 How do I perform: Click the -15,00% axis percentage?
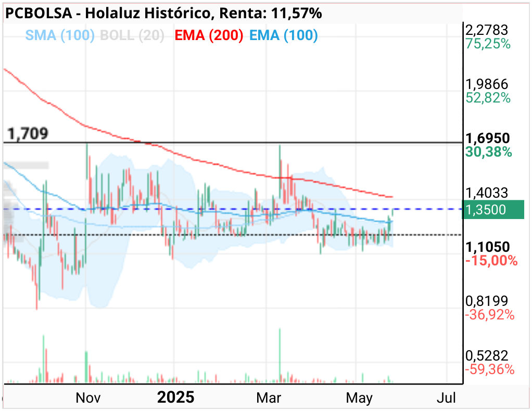coord(491,261)
